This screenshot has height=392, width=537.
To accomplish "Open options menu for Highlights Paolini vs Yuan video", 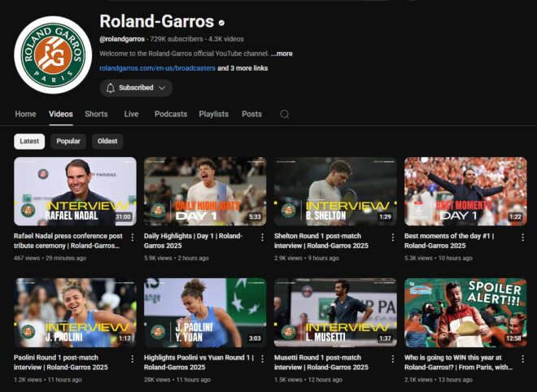I will pyautogui.click(x=262, y=359).
